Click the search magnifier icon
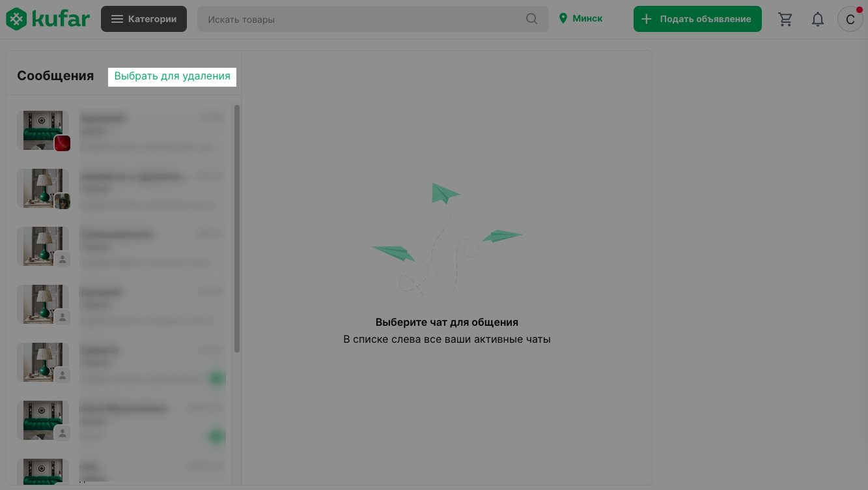The image size is (868, 490). (x=532, y=19)
